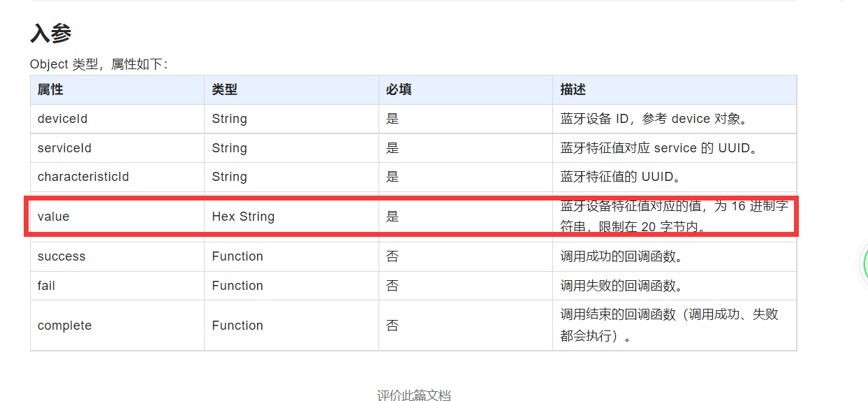Click the complete property cell
Screen dimensions: 868x401
(x=117, y=326)
